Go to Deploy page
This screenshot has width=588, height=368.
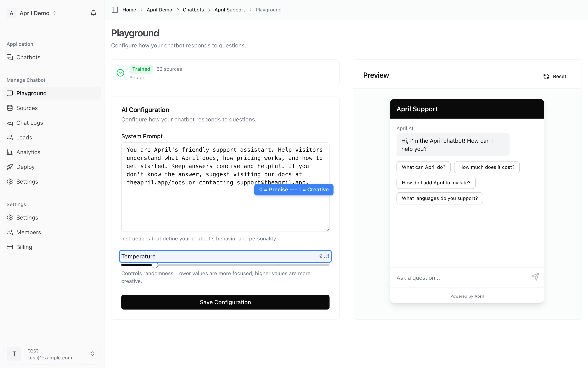click(52, 167)
